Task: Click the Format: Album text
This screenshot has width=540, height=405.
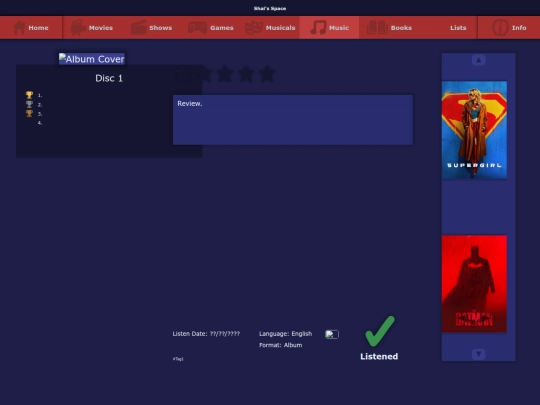Action: [x=281, y=345]
